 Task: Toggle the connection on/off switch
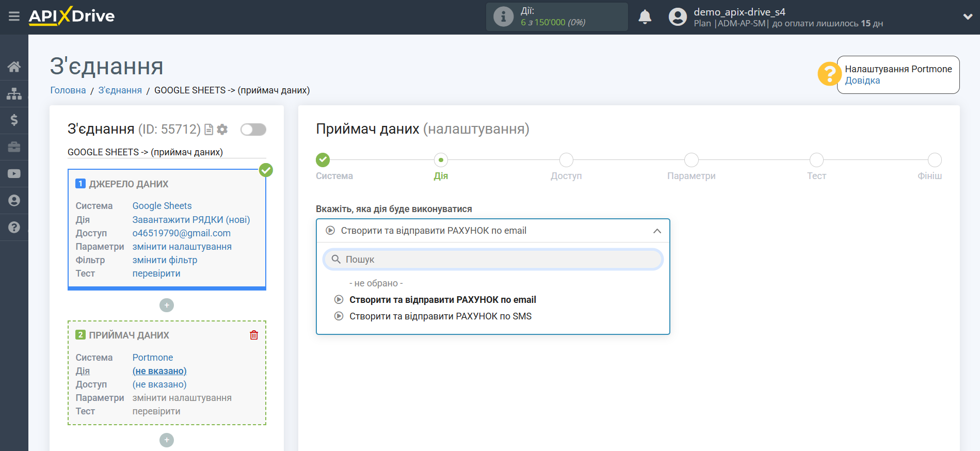253,130
